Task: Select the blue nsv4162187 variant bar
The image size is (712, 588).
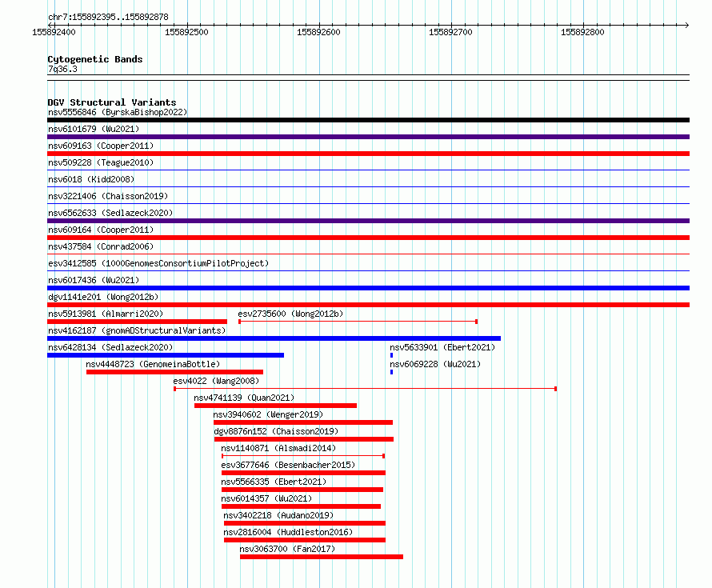Action: point(274,338)
